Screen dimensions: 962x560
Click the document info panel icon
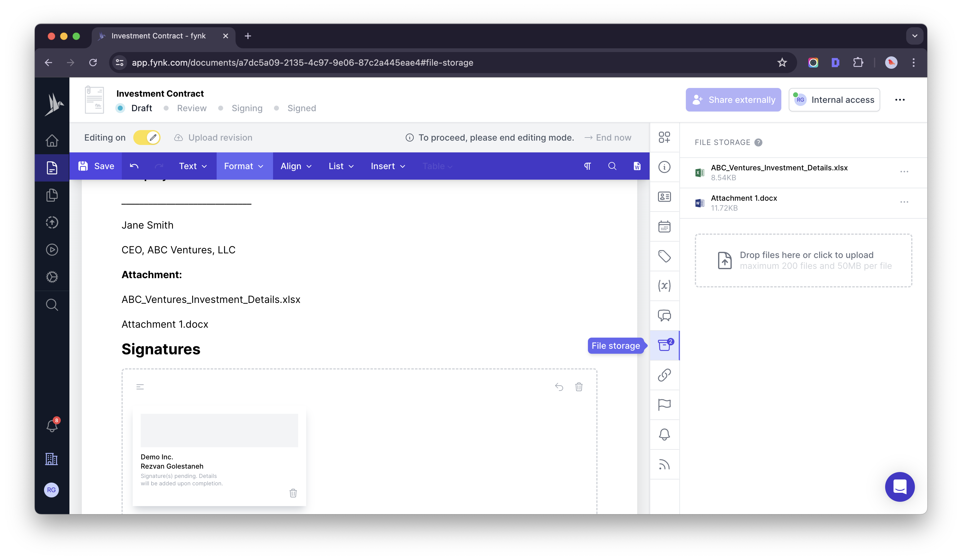click(665, 166)
